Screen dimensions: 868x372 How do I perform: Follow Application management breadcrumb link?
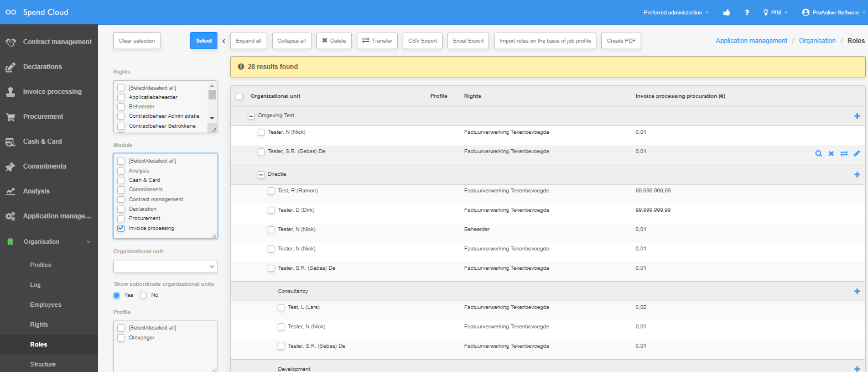pyautogui.click(x=751, y=41)
